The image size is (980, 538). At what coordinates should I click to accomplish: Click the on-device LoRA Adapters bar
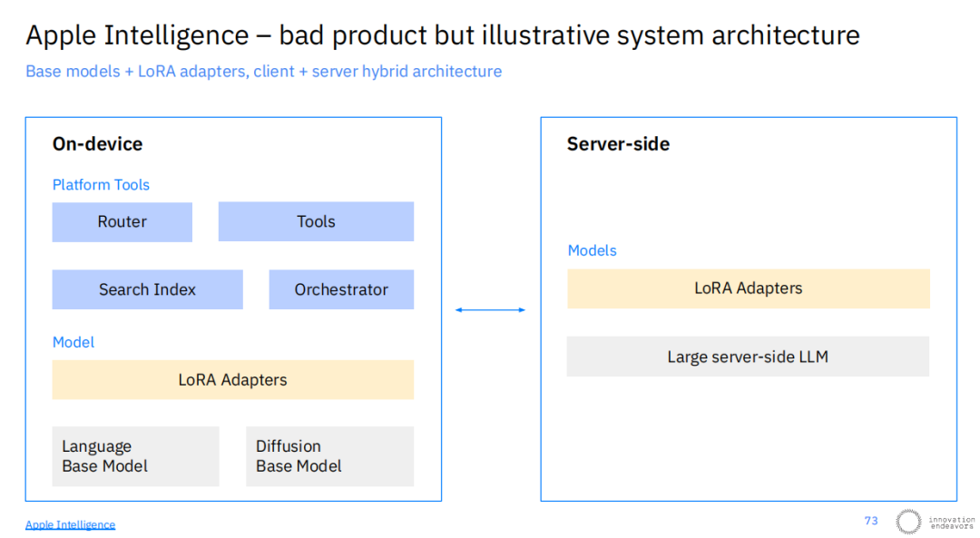(x=232, y=380)
